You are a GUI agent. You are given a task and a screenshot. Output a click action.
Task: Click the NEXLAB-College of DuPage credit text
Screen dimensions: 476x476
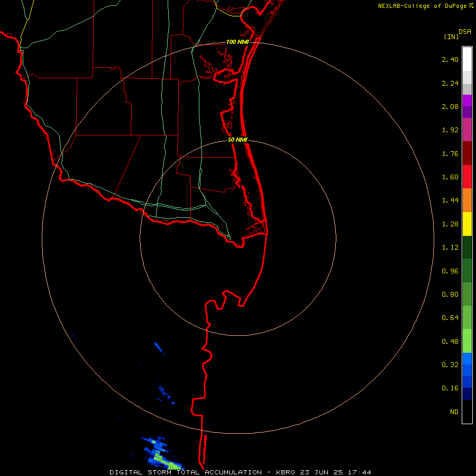422,6
